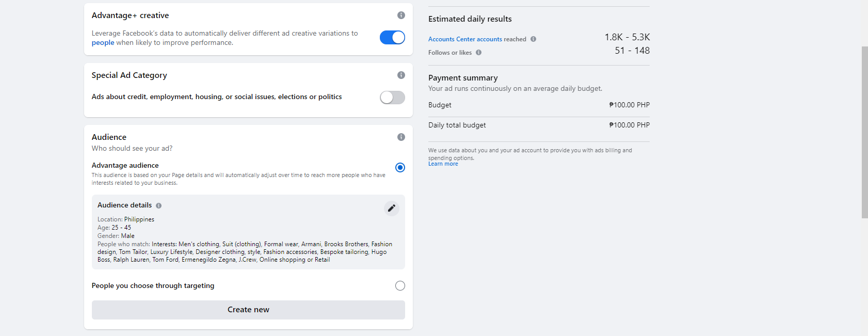Screen dimensions: 868x336
Task: Click the Follows or likes info icon
Action: tap(478, 53)
